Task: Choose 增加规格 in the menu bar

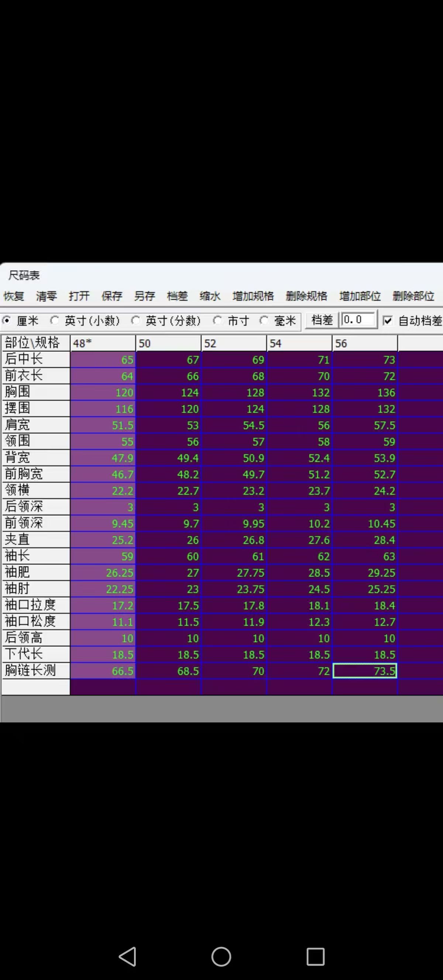Action: 253,296
